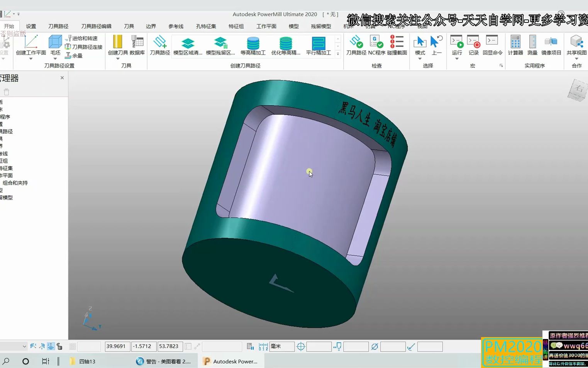Screen dimensions: 588x368
Task: Click the 镜像项目 mirror project icon
Action: [x=551, y=42]
